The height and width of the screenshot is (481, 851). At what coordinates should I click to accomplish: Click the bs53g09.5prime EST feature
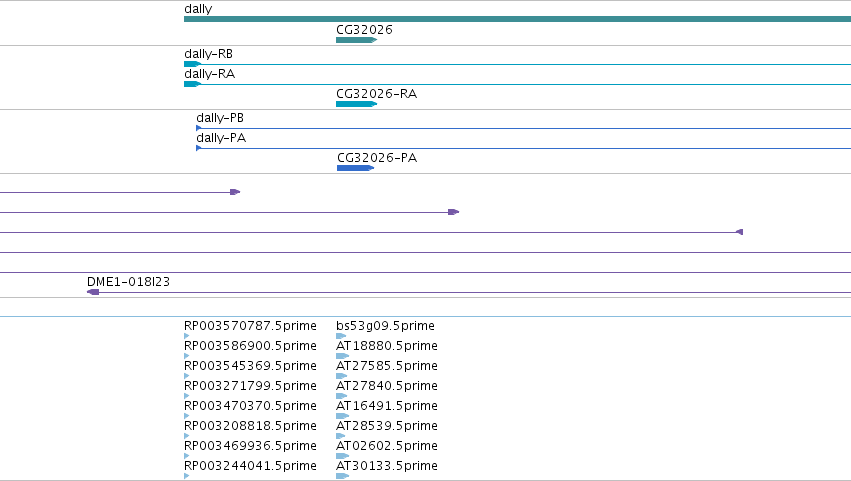tap(341, 336)
